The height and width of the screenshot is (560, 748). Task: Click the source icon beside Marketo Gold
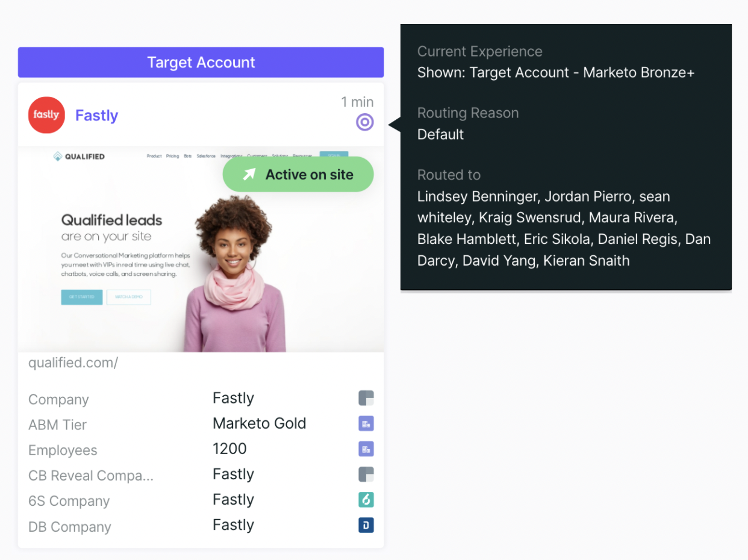click(366, 423)
